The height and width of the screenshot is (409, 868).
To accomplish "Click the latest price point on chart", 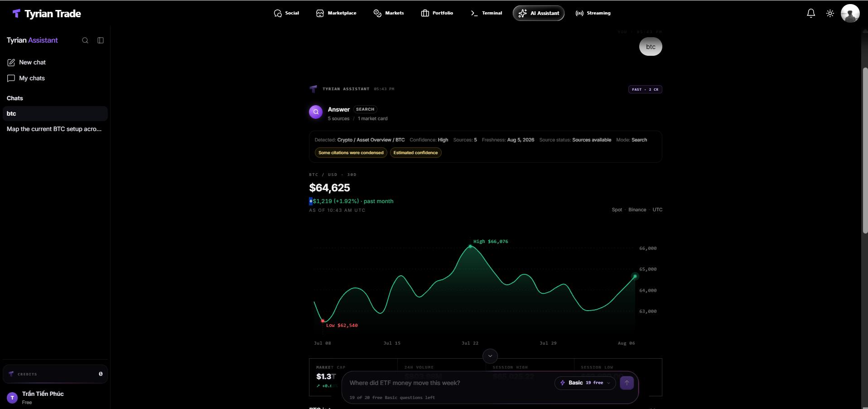I will pos(635,276).
